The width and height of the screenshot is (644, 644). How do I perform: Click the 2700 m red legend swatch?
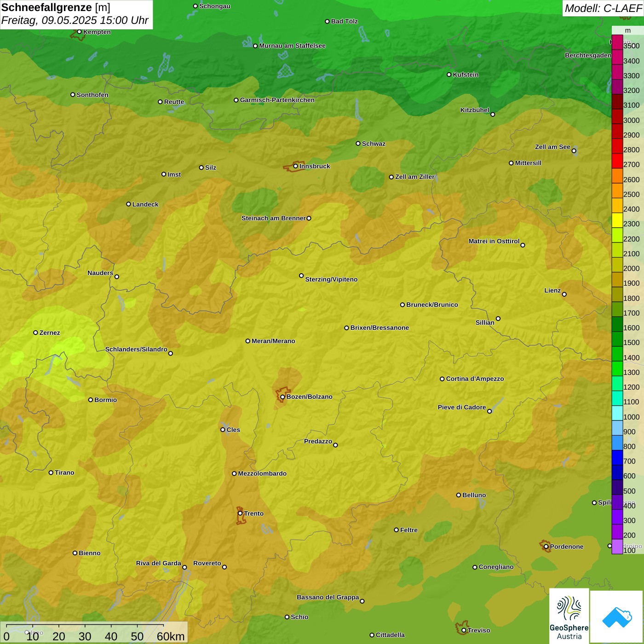coord(617,161)
